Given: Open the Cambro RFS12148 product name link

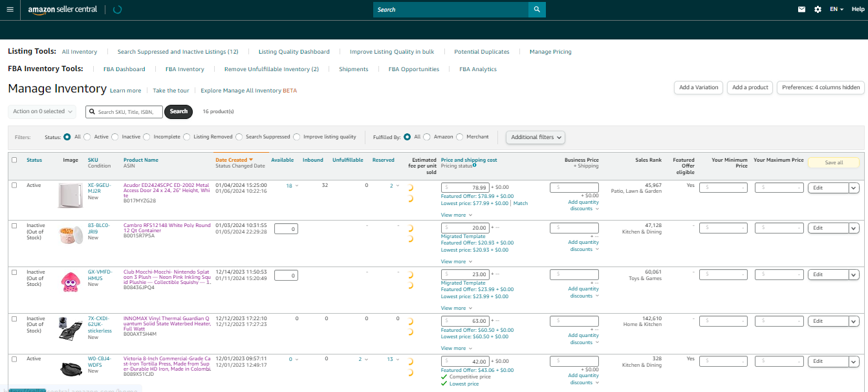Looking at the screenshot, I should [167, 228].
